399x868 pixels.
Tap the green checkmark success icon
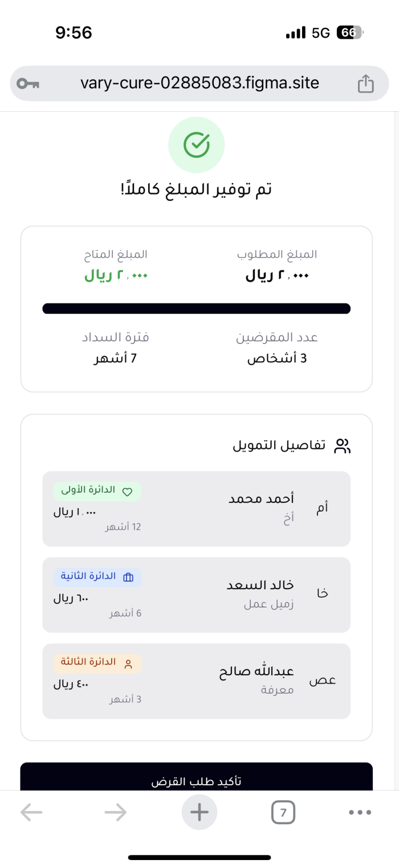pyautogui.click(x=196, y=145)
